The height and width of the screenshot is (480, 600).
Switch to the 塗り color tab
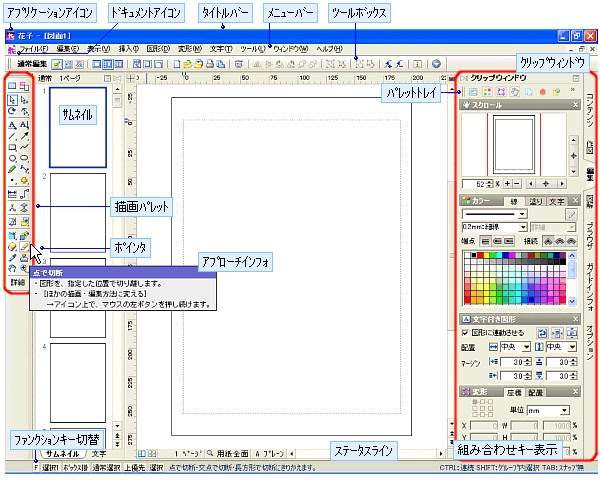535,201
